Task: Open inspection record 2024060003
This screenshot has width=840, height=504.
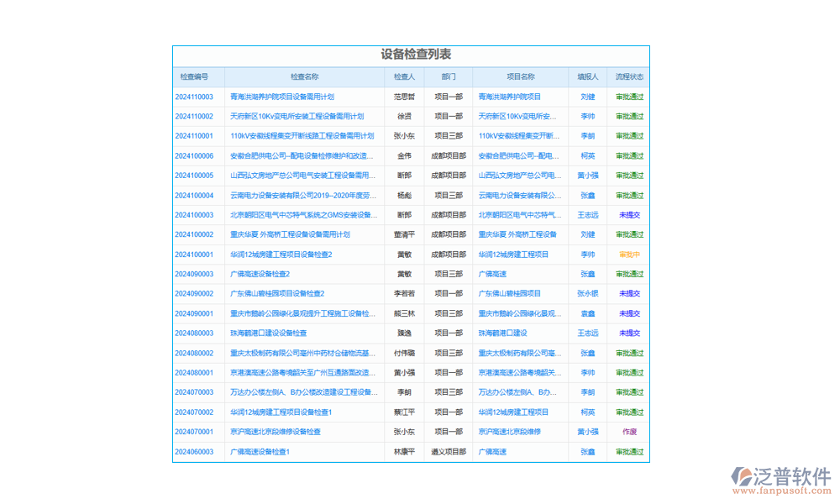Action: (x=194, y=452)
